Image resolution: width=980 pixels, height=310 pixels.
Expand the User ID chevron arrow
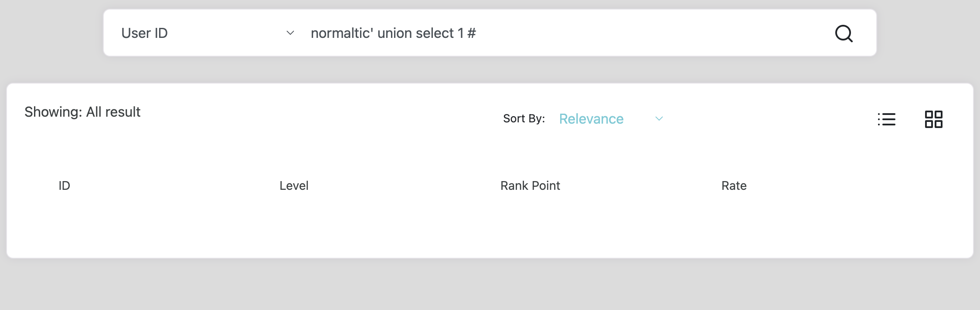290,33
